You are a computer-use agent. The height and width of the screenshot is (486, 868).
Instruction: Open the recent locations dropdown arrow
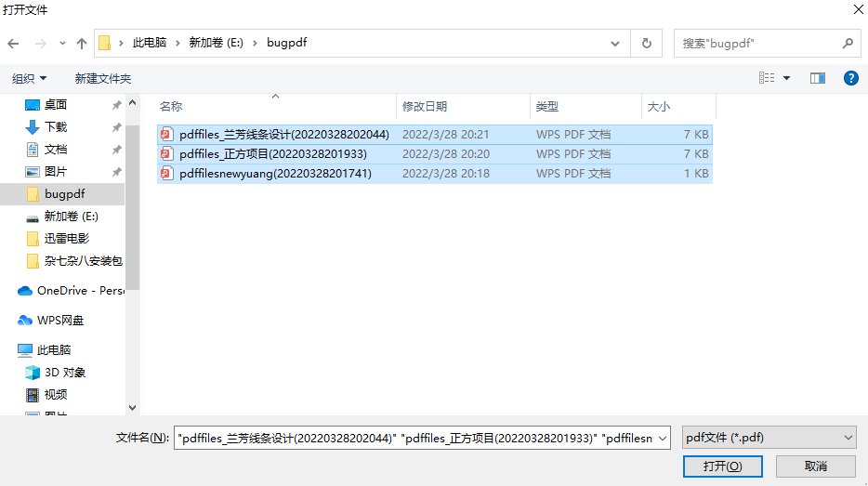tap(62, 44)
